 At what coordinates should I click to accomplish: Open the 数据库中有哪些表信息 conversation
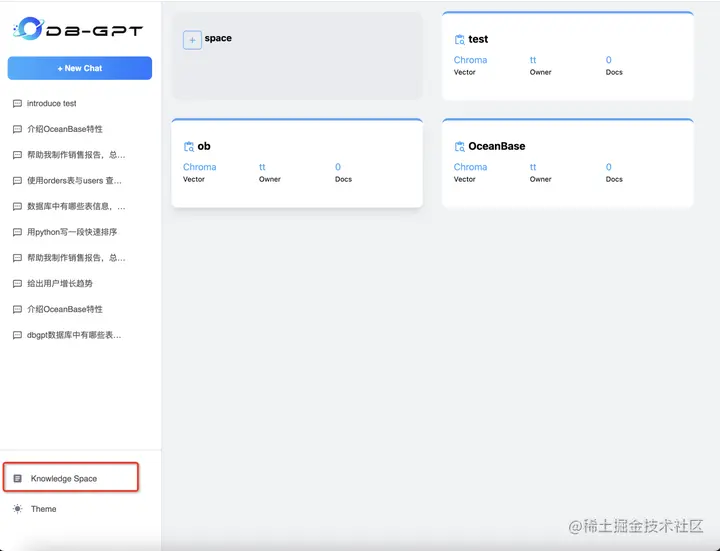pyautogui.click(x=76, y=207)
